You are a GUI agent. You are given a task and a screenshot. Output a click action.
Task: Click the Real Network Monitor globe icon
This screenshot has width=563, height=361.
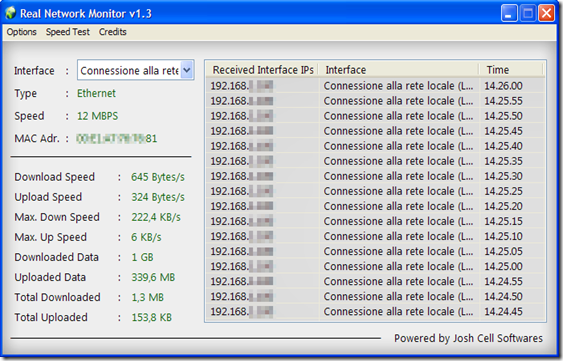pos(10,13)
